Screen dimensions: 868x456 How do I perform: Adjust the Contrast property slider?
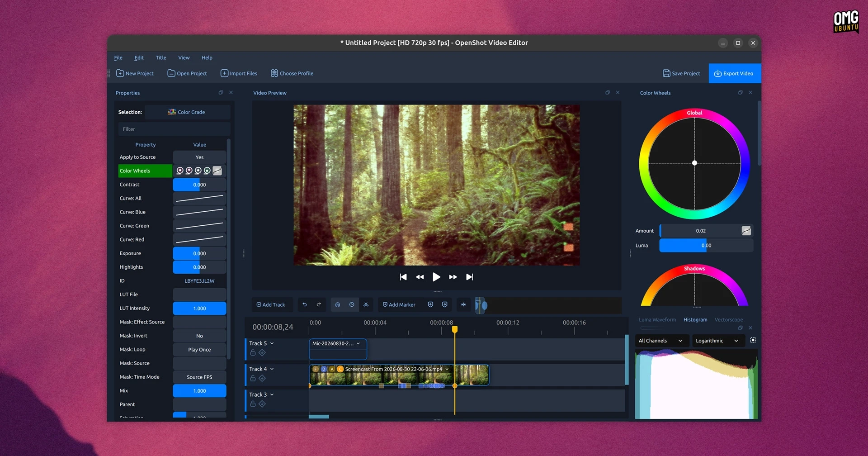click(199, 185)
